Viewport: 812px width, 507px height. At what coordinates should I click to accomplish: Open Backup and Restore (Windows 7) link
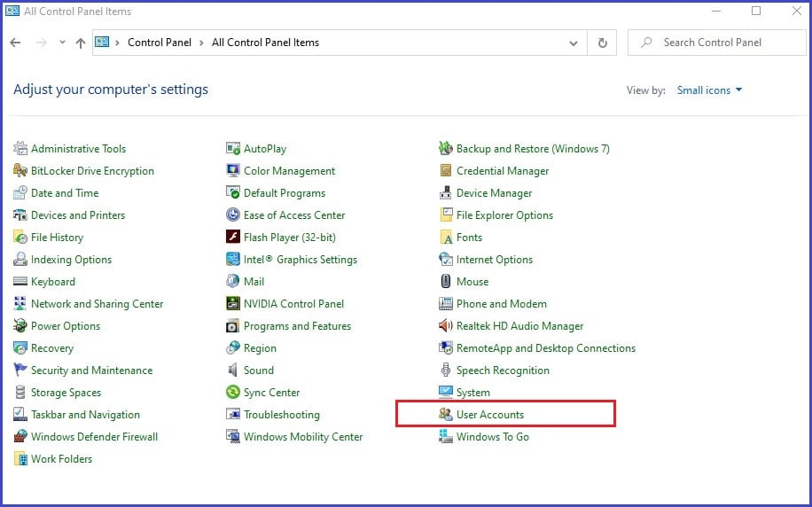533,149
